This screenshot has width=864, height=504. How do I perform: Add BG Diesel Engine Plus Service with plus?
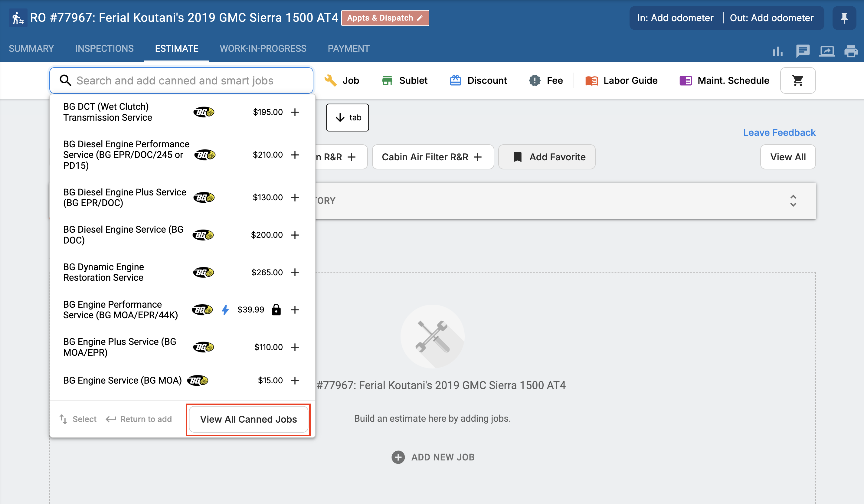[x=295, y=198]
